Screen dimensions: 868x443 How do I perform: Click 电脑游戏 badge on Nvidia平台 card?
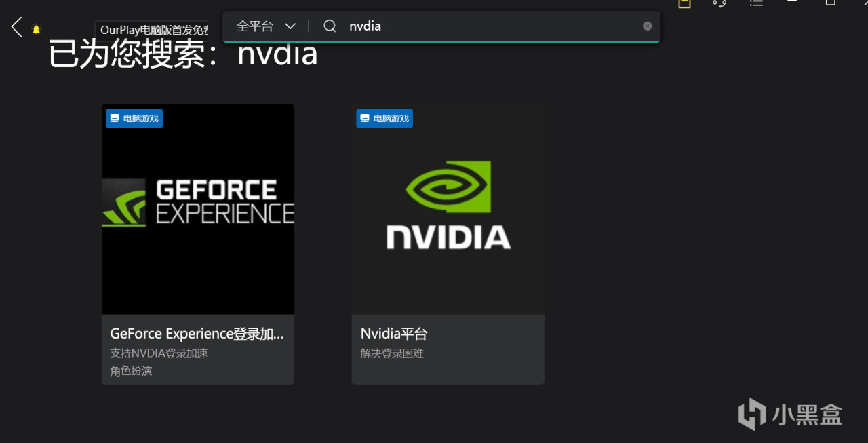click(384, 118)
